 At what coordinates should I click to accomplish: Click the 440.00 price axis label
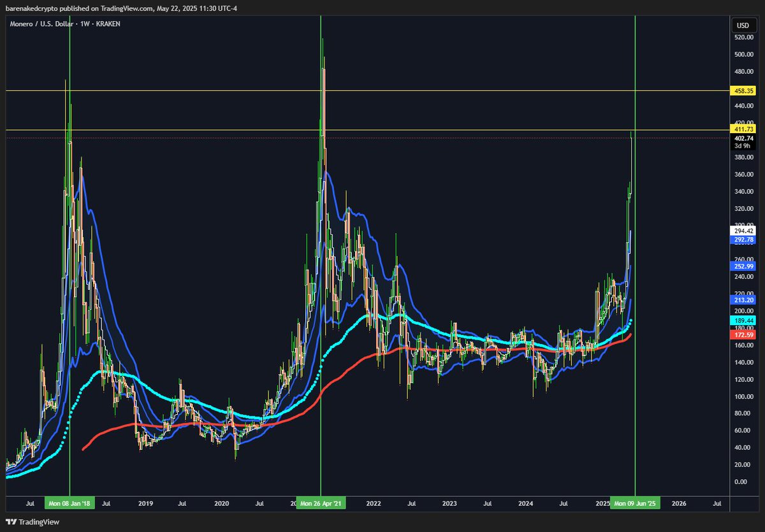coord(744,106)
